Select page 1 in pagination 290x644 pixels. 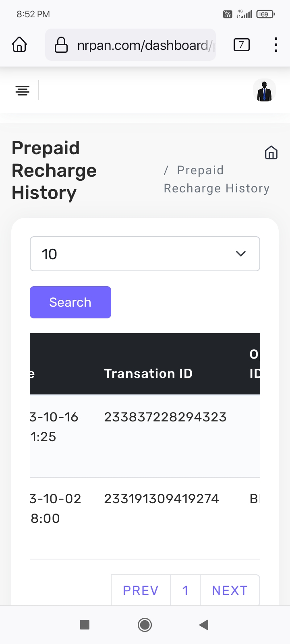click(185, 590)
